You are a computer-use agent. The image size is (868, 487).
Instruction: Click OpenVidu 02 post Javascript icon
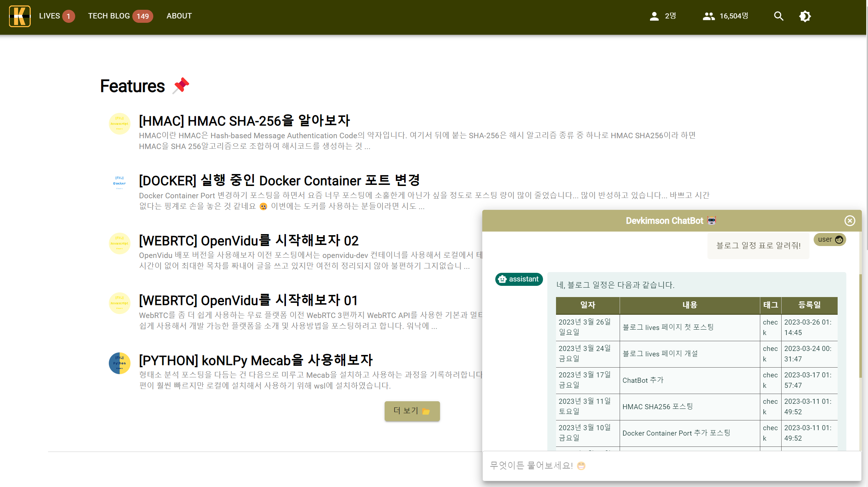(119, 243)
